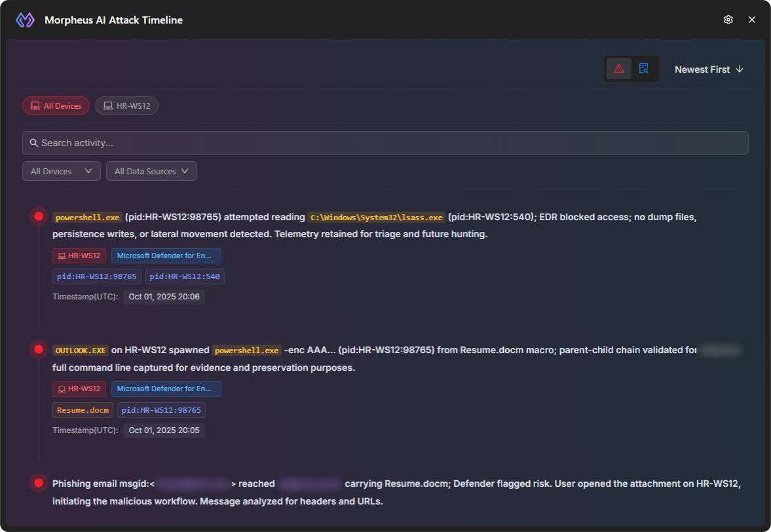Select the Phishing email event marker
The height and width of the screenshot is (532, 771).
pos(39,483)
